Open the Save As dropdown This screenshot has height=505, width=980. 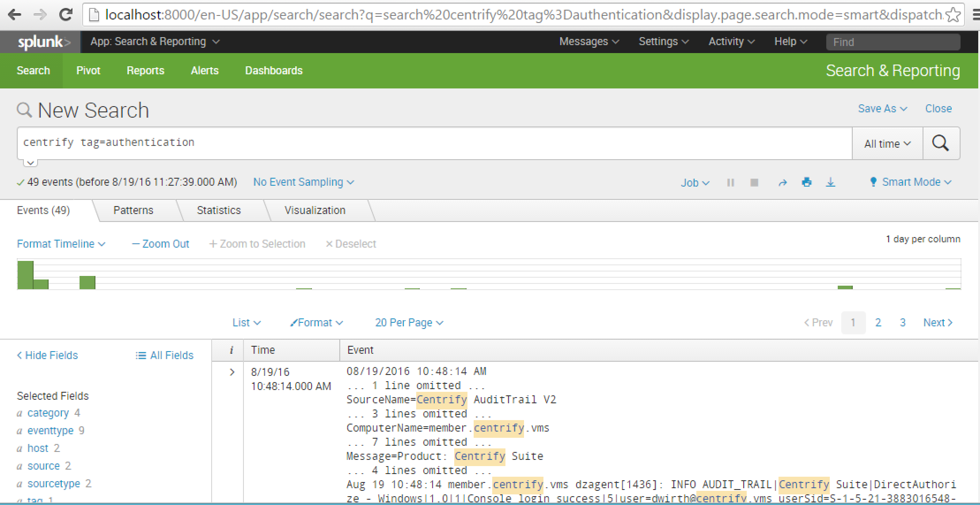coord(882,109)
